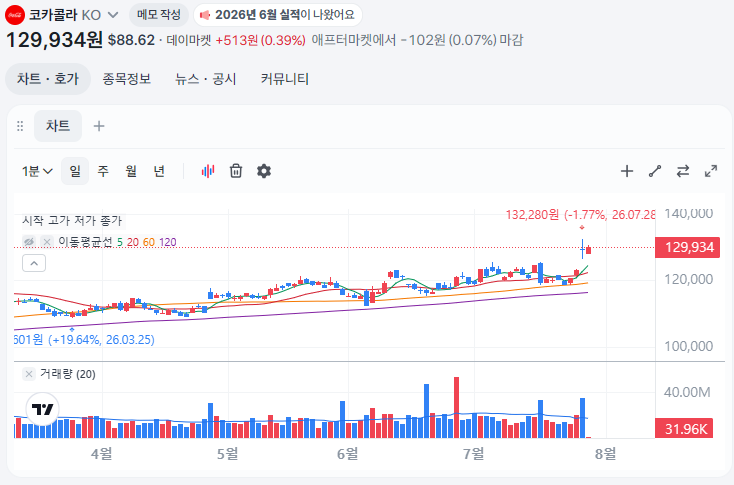Open the candlestick chart type icon
Screen dimensions: 734x485
(x=208, y=171)
